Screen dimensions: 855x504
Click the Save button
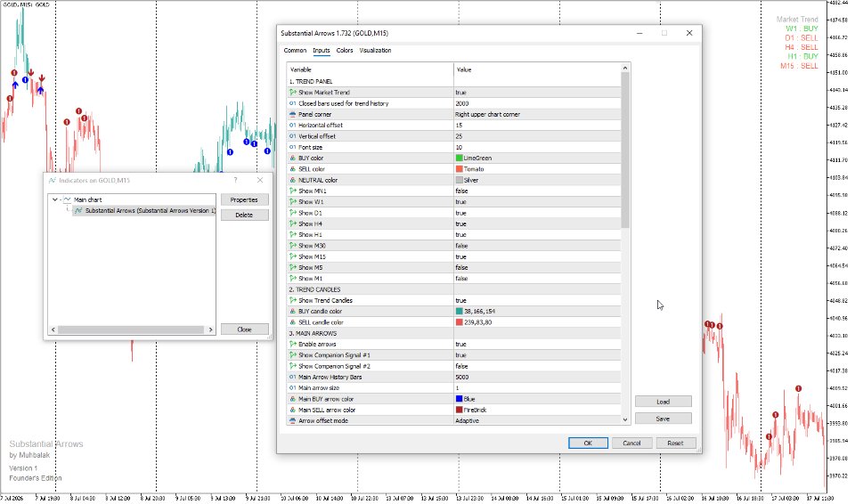coord(663,419)
